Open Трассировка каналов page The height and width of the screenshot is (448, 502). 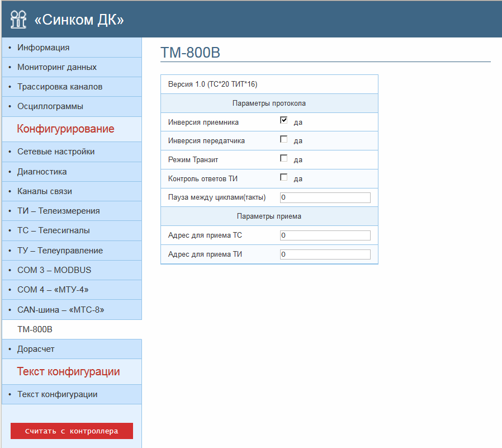(60, 87)
